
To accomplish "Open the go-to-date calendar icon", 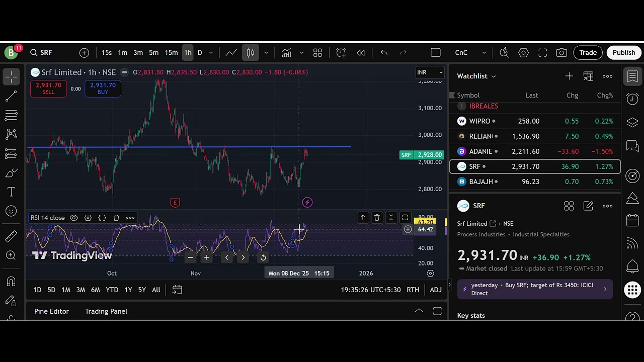I will (x=177, y=290).
